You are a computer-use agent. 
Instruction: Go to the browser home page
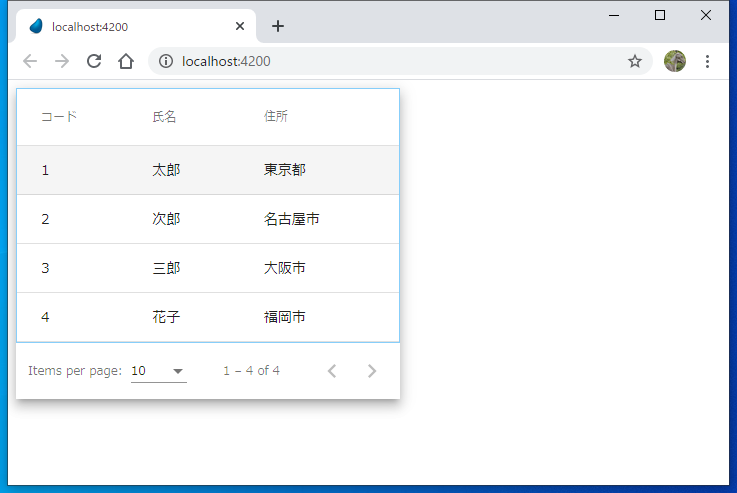click(x=126, y=61)
